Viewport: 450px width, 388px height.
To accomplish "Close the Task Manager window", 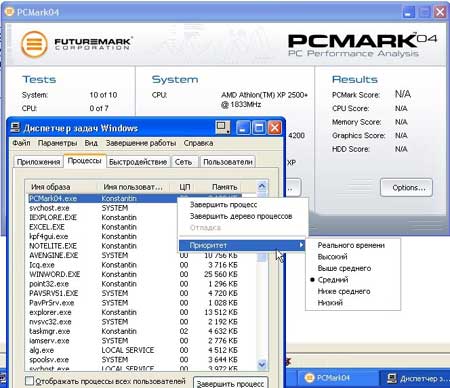I will point(275,128).
